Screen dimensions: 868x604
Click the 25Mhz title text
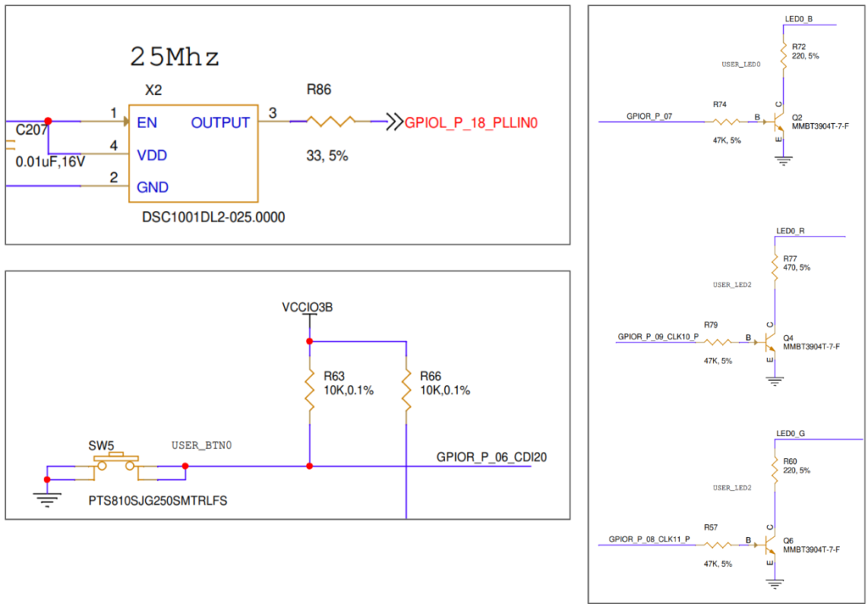click(x=175, y=57)
